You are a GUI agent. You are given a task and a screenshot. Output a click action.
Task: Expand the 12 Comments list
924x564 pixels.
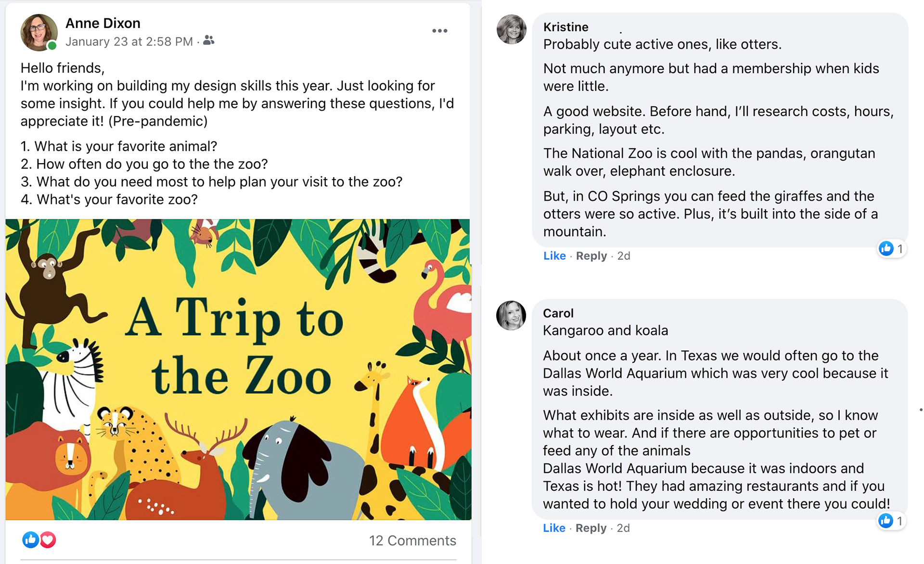tap(412, 540)
